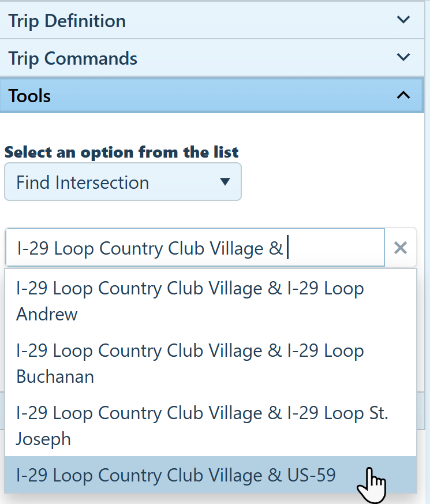Expand the Trip Definition chevron
Viewport: 430px width, 504px height.
click(x=403, y=20)
